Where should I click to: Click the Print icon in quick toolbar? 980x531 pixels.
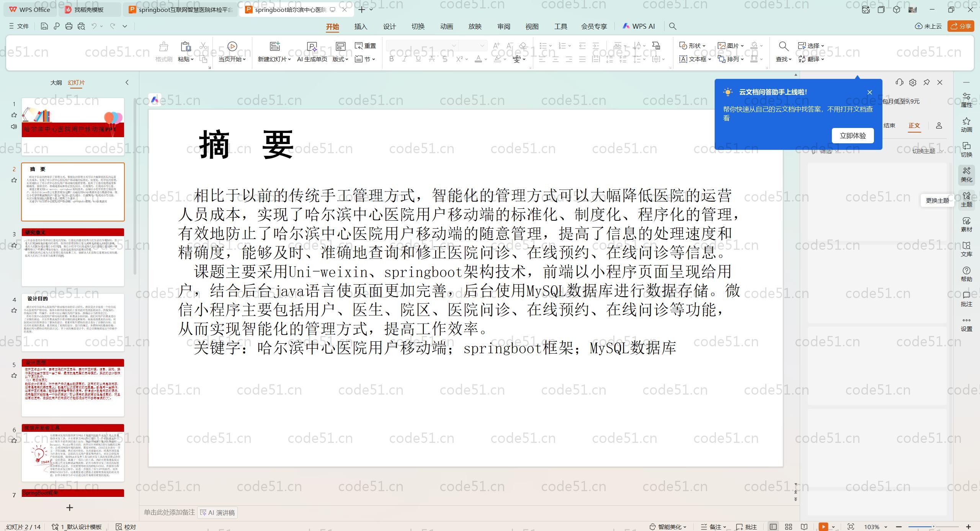(69, 26)
